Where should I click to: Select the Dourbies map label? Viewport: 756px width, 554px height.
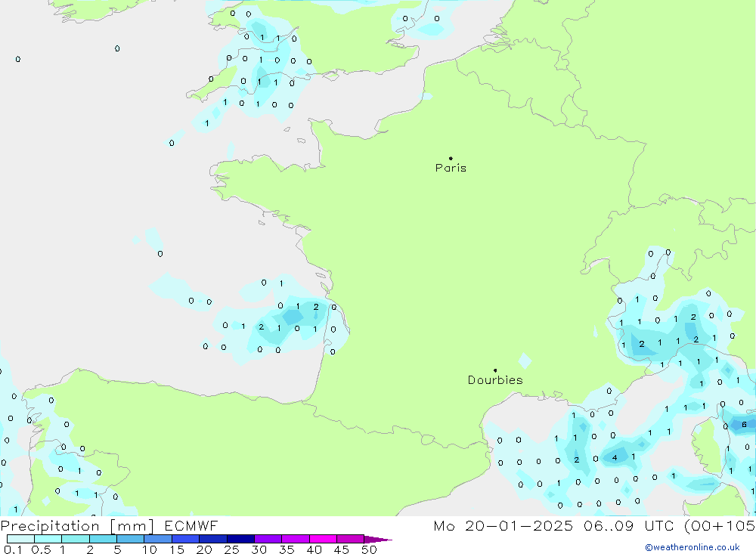coord(495,380)
